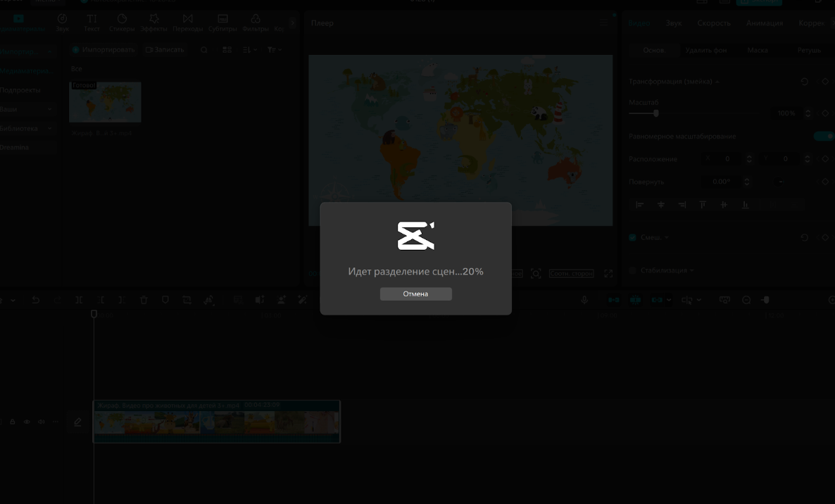Select the delete clip icon on timeline toolbar
This screenshot has width=835, height=504.
(x=144, y=299)
